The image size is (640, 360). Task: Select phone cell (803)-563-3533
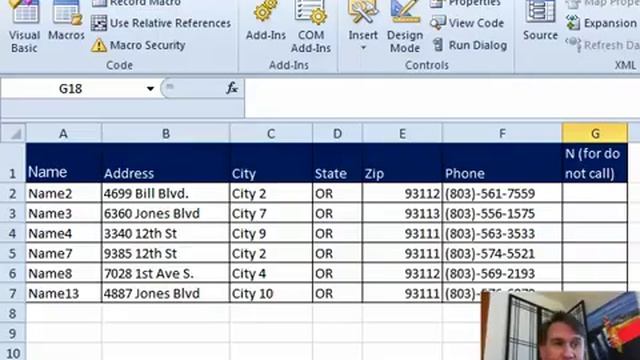[502, 233]
